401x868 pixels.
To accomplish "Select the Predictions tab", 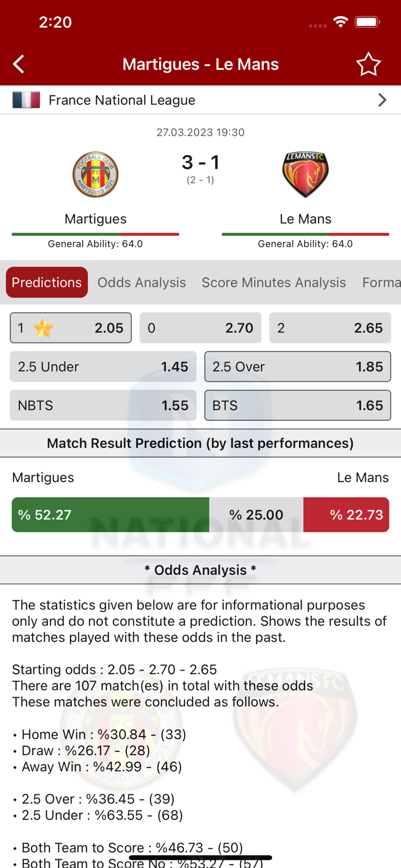I will click(47, 282).
